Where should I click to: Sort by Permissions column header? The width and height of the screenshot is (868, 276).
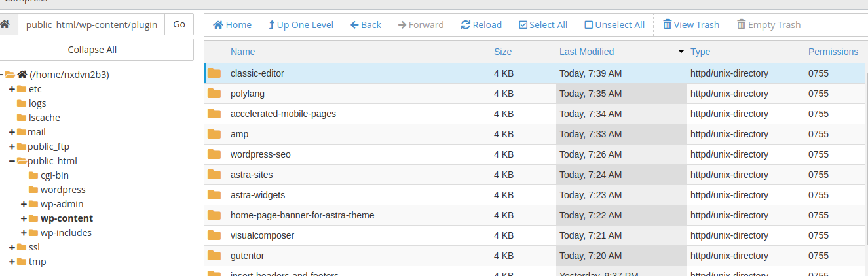pos(833,52)
